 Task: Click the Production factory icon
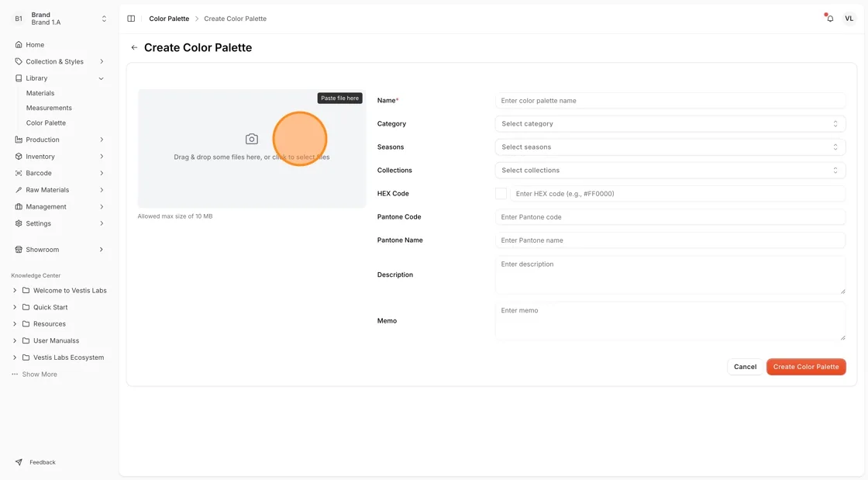click(19, 140)
